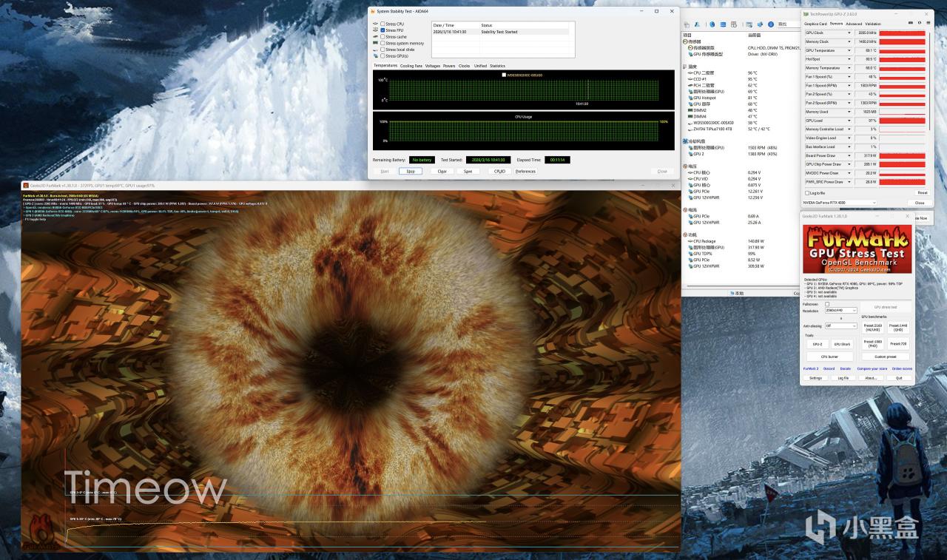Switch to the Cooling Fans tab
This screenshot has width=947, height=560.
tap(411, 66)
